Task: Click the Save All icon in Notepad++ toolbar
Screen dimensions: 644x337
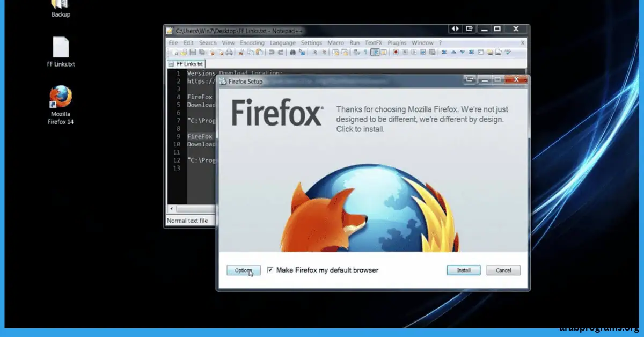Action: coord(202,52)
